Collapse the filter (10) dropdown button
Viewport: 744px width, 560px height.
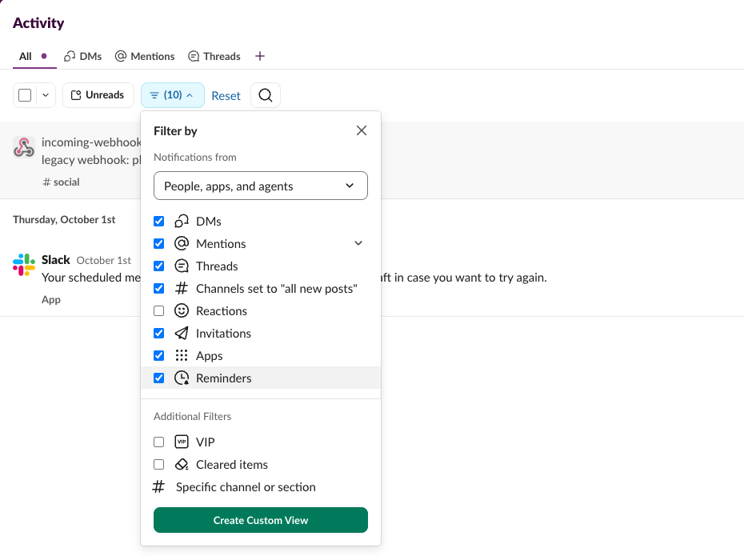click(173, 95)
